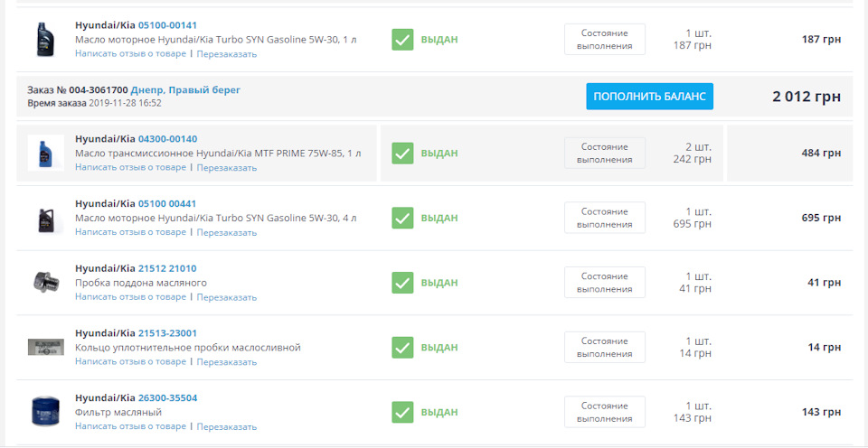The image size is (868, 448).
Task: Reorder the 1 л Turbo SYN Gasoline oil
Action: tap(226, 54)
